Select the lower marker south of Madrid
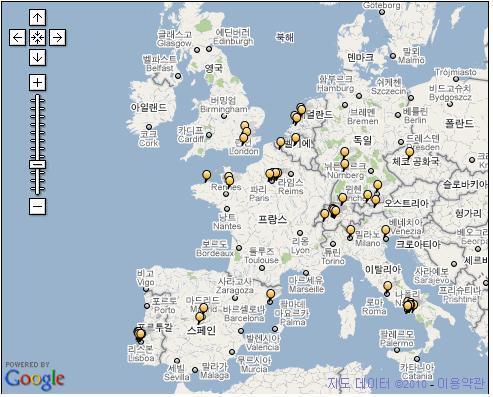The height and width of the screenshot is (397, 493). [200, 318]
